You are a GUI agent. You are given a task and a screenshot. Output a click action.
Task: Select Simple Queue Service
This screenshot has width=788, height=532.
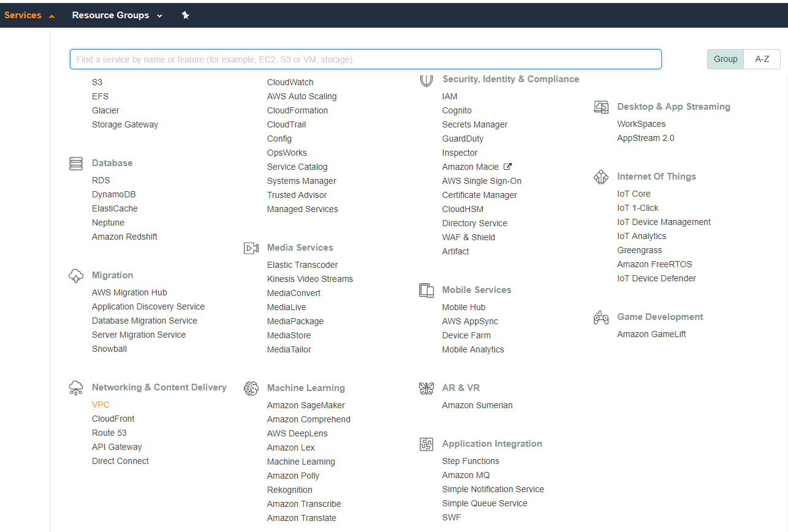pos(485,503)
